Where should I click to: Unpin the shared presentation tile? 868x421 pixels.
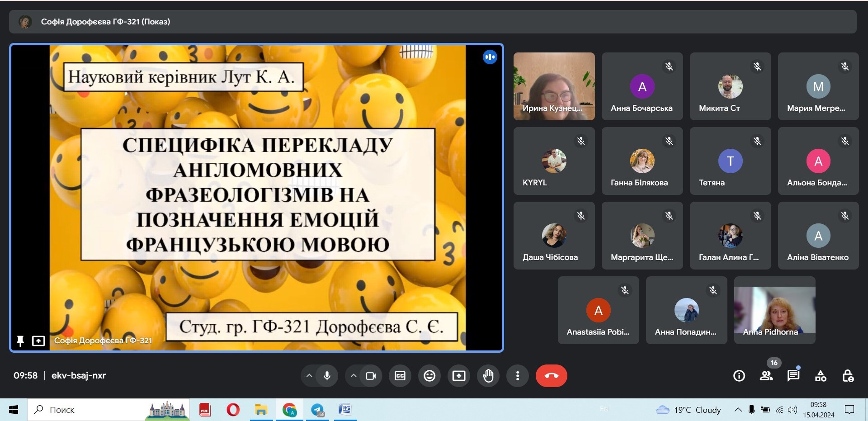point(20,341)
